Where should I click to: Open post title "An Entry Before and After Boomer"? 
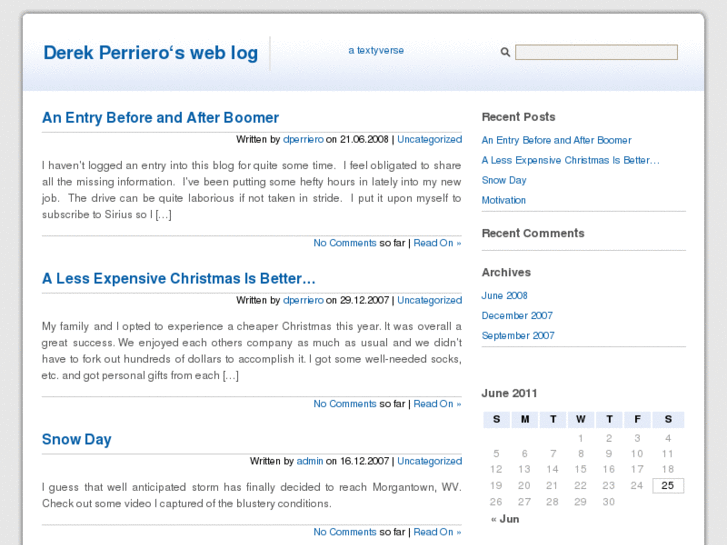(160, 117)
